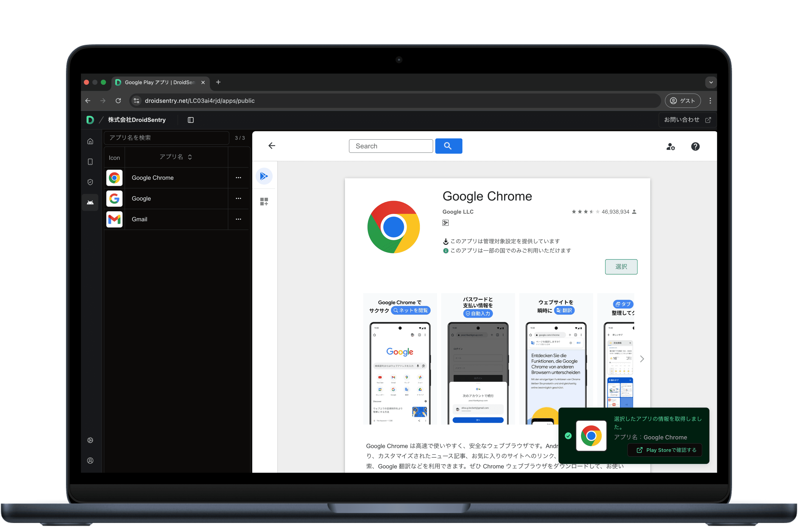This screenshot has width=798, height=532.
Task: Open the managed user settings icon
Action: 671,146
